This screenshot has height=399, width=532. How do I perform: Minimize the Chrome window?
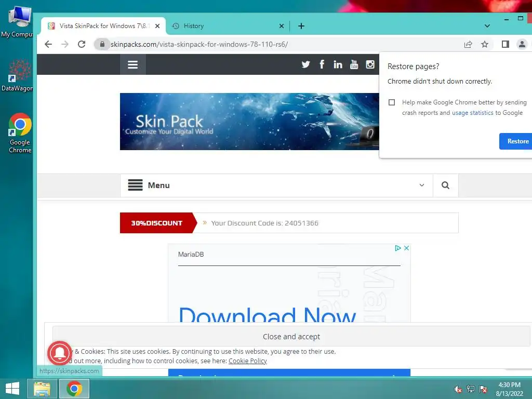pyautogui.click(x=506, y=19)
